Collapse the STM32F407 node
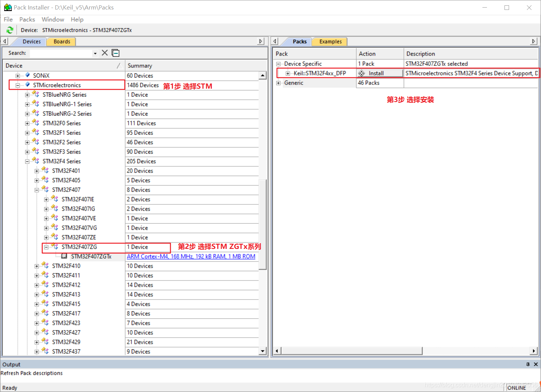 [x=37, y=190]
